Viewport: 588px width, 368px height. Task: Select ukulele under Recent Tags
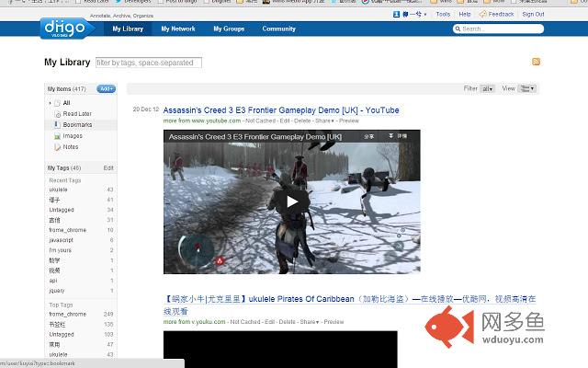click(x=58, y=190)
